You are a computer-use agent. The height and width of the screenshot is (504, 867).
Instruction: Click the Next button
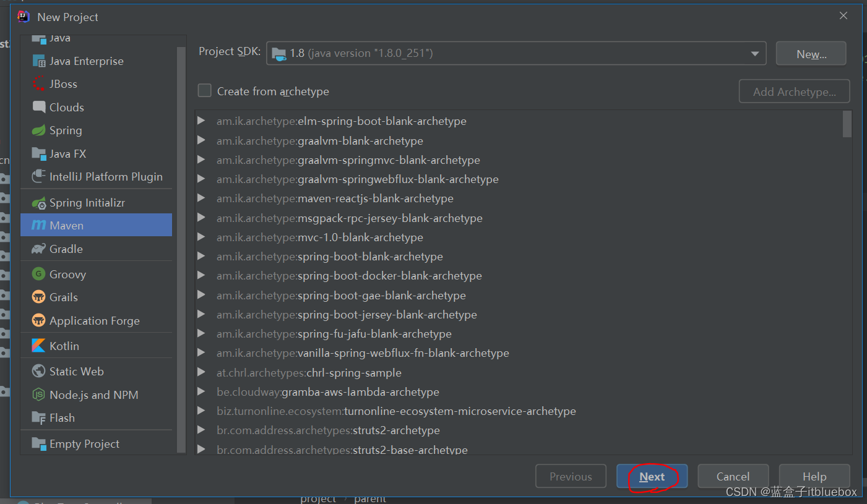[x=652, y=477]
